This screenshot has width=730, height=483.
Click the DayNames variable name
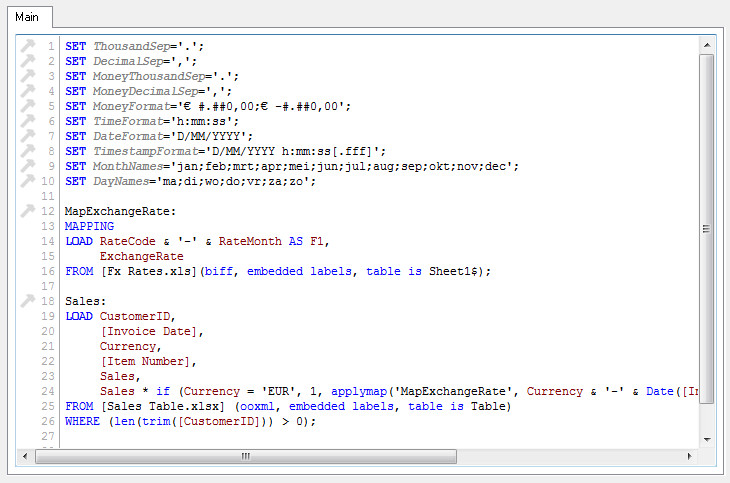[x=121, y=181]
